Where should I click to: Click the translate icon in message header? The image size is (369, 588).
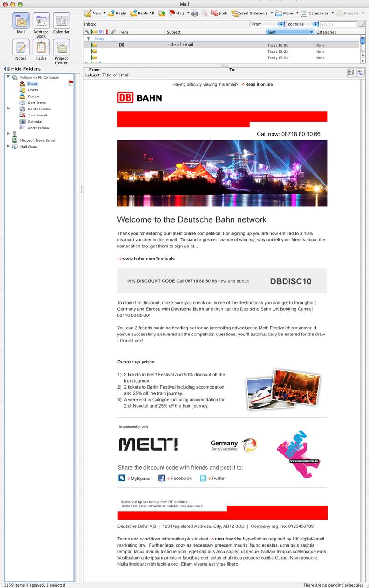pyautogui.click(x=360, y=73)
